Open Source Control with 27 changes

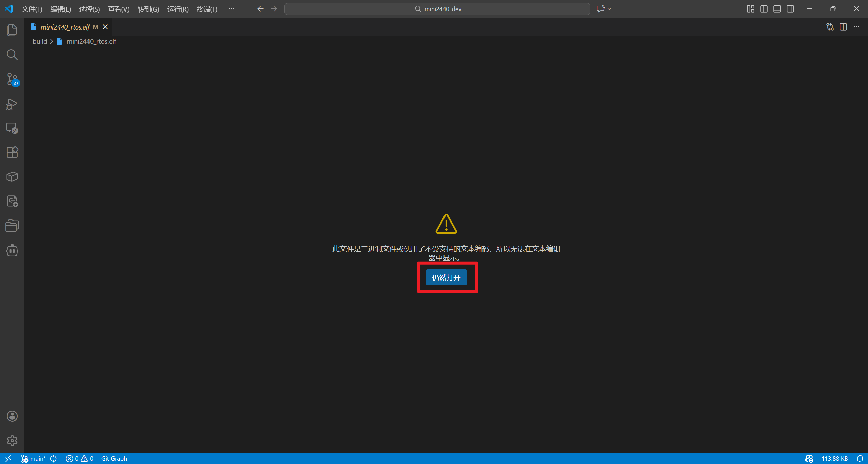click(x=12, y=79)
